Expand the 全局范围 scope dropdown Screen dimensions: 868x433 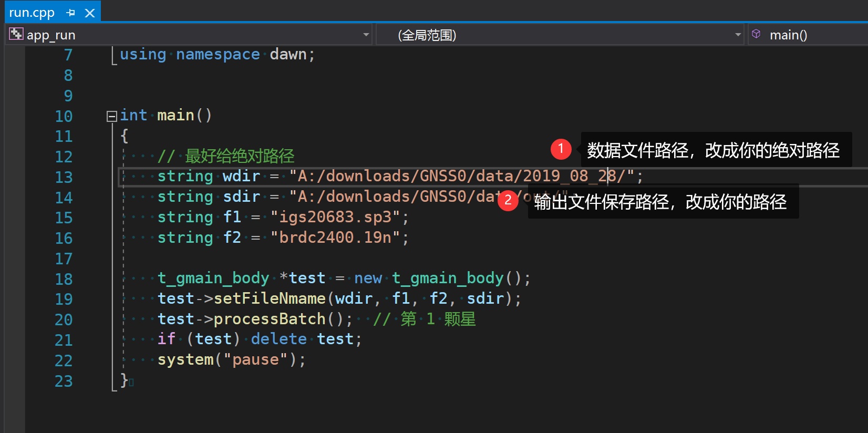[x=738, y=35]
